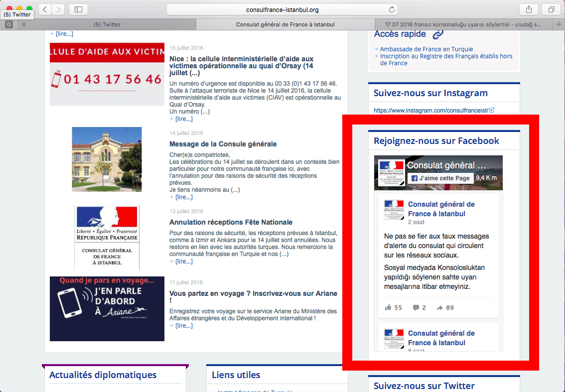Click the 15 juillet 2016 date text
This screenshot has width=565, height=392.
186,48
